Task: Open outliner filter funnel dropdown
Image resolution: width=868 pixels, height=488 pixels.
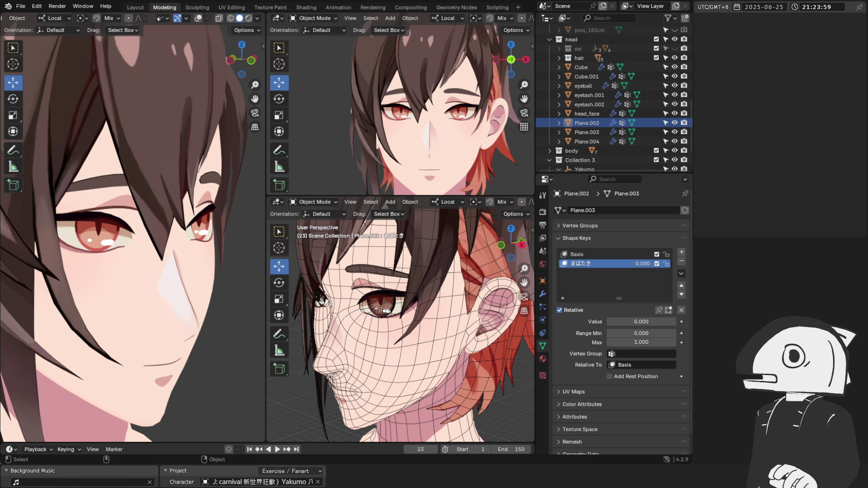Action: click(670, 18)
